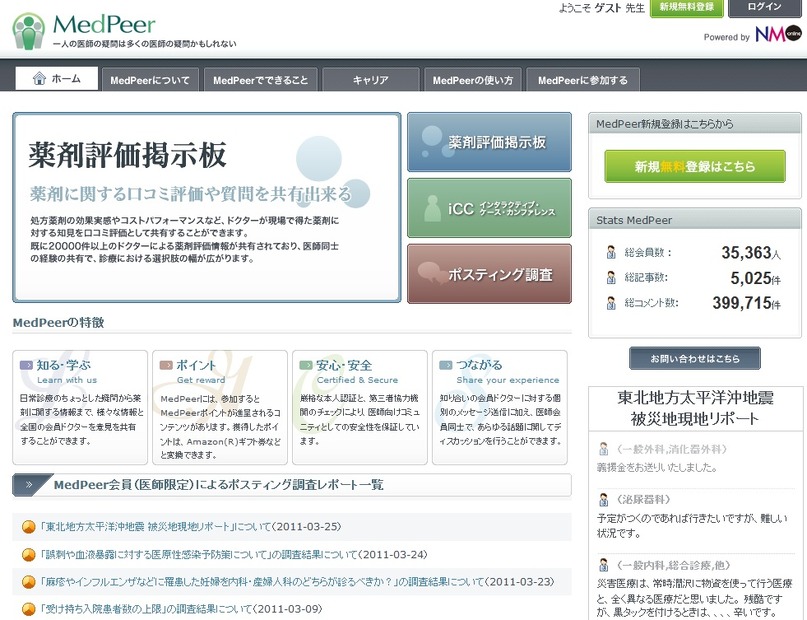Click the brown arrow icon next to ポイント
Viewport: 807px width, 620px height.
(166, 365)
